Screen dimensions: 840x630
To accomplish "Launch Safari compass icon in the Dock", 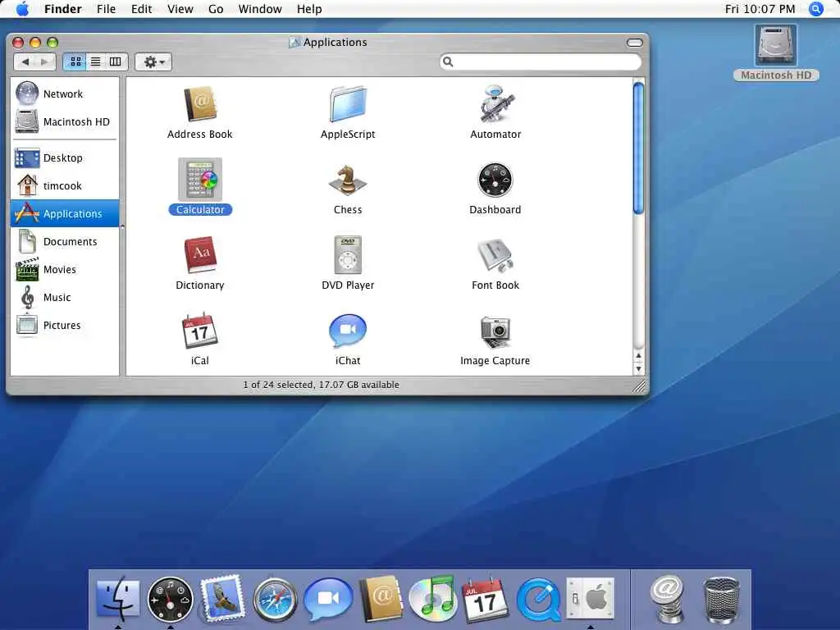I will (x=276, y=600).
